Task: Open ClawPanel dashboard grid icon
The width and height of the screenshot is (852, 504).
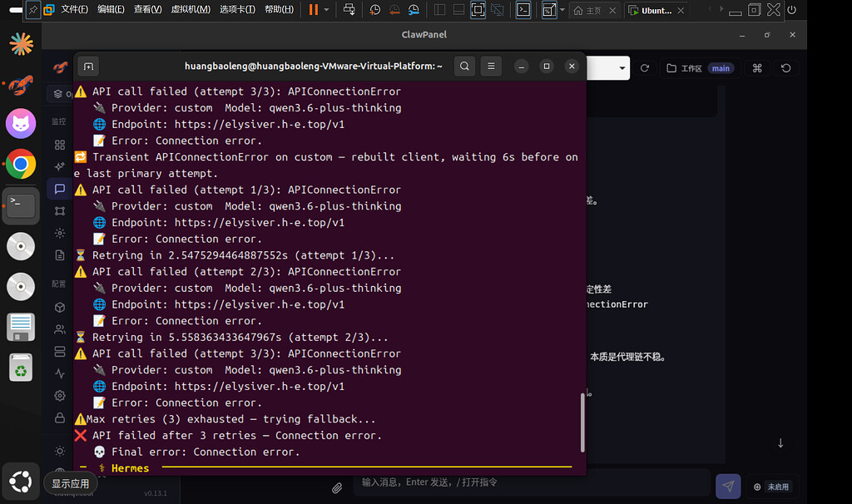Action: 60,145
